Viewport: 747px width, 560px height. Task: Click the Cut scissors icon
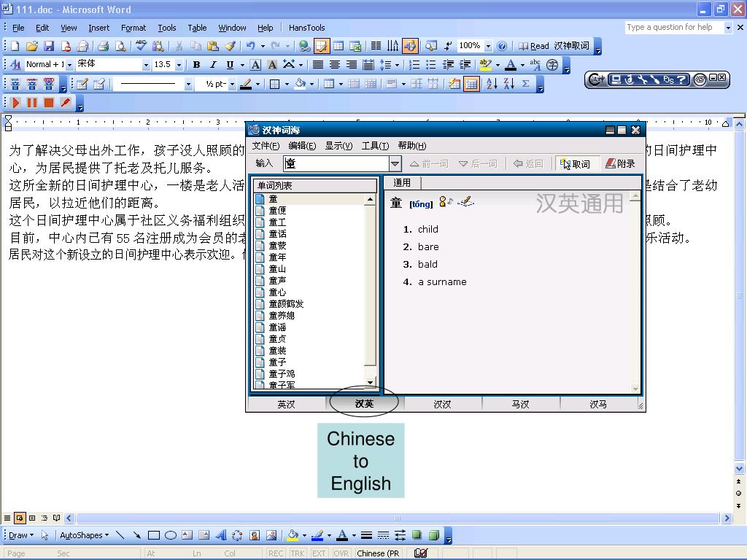click(x=179, y=46)
